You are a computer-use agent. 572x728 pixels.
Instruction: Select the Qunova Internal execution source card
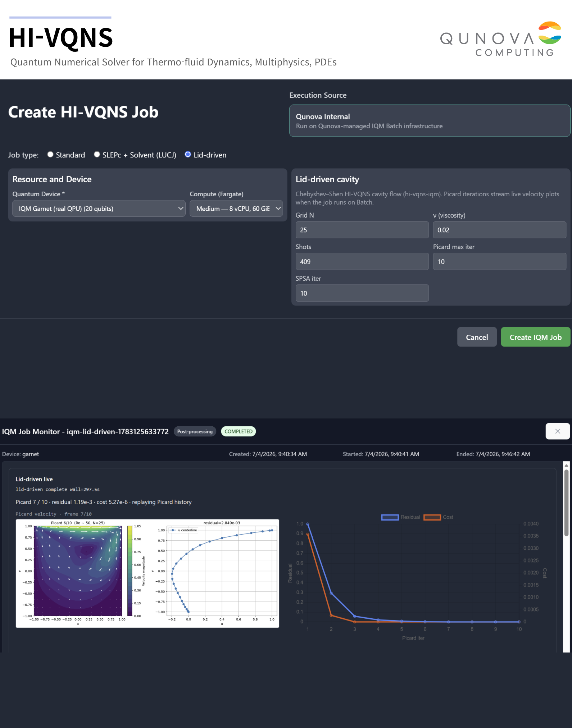click(x=430, y=121)
